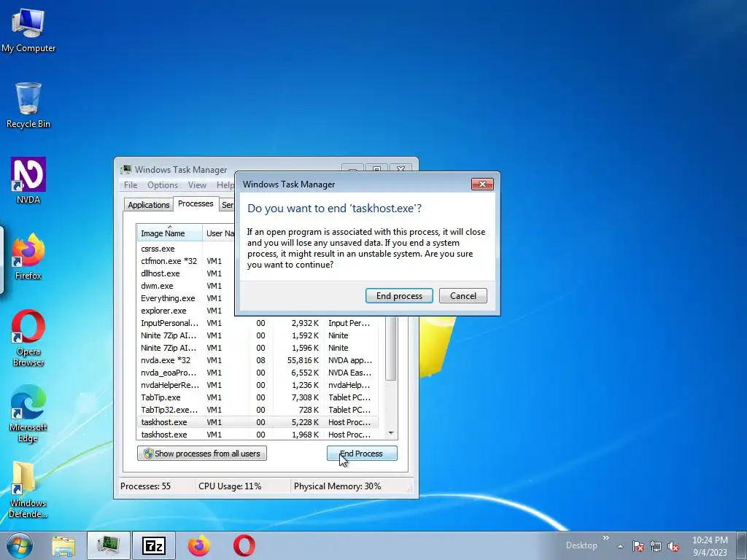Screen dimensions: 747x560
Task: Select taskhost.exe row with 1,968 K
Action: (x=258, y=435)
